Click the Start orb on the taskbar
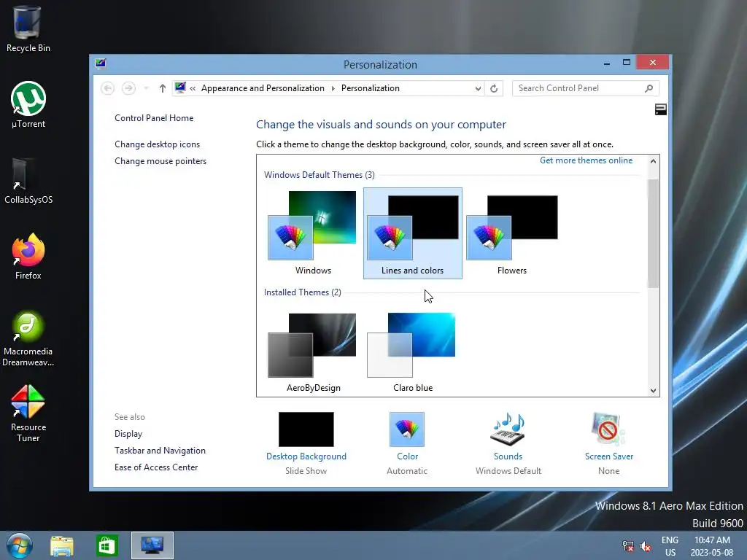 coord(20,545)
